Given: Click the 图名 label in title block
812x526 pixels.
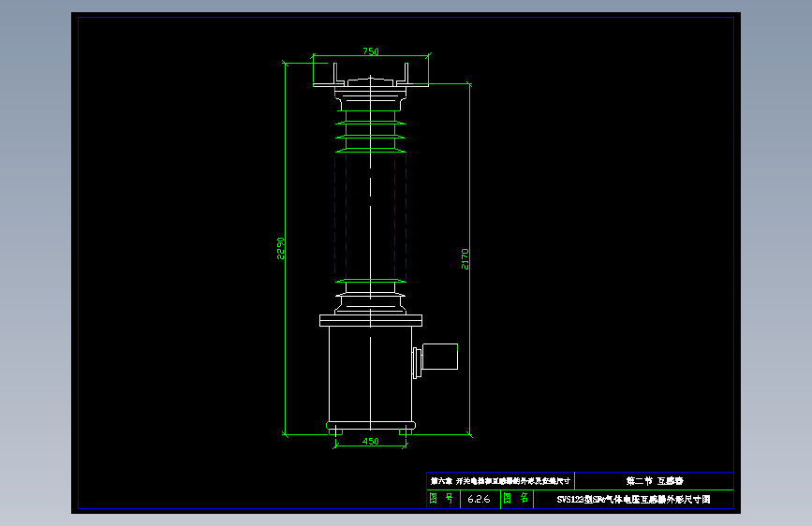Looking at the screenshot, I should tap(516, 498).
